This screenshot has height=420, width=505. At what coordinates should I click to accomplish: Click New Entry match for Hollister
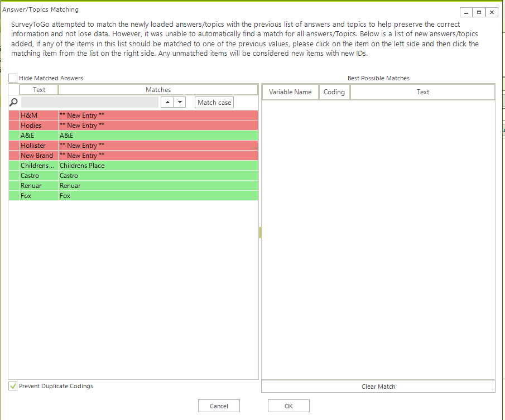158,146
